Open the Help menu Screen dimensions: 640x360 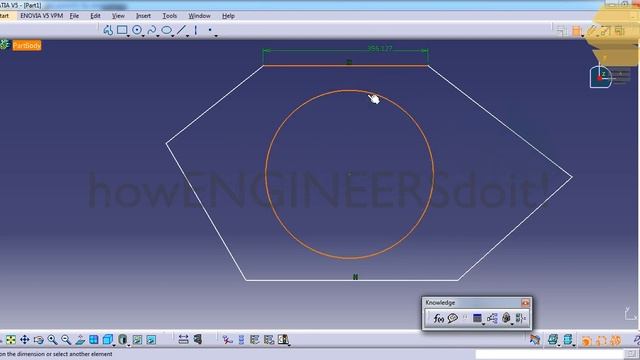pyautogui.click(x=228, y=16)
